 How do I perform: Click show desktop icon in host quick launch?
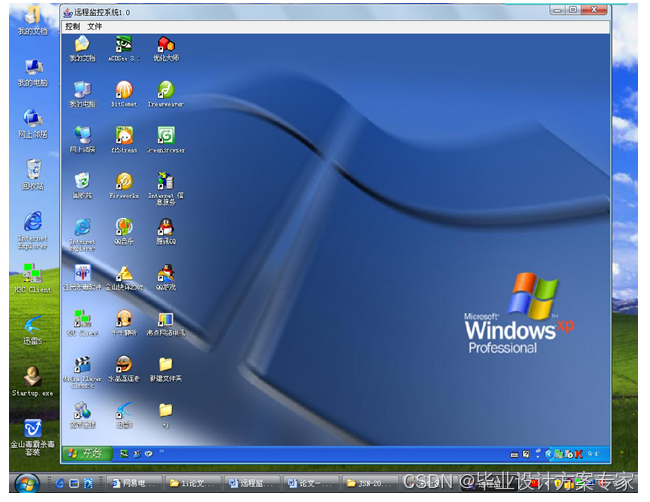click(x=74, y=483)
